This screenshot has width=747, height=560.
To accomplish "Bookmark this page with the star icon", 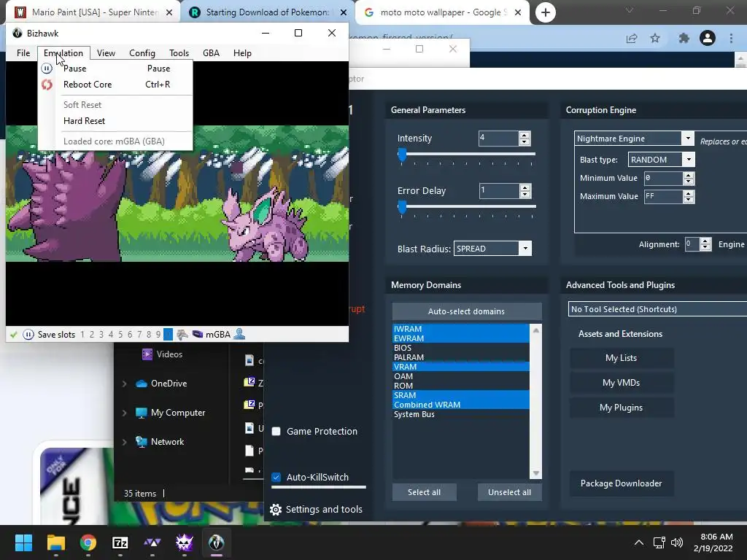I will pyautogui.click(x=655, y=38).
